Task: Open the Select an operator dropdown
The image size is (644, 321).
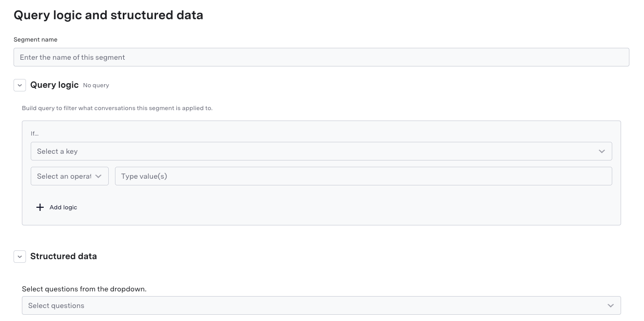Action: tap(69, 176)
